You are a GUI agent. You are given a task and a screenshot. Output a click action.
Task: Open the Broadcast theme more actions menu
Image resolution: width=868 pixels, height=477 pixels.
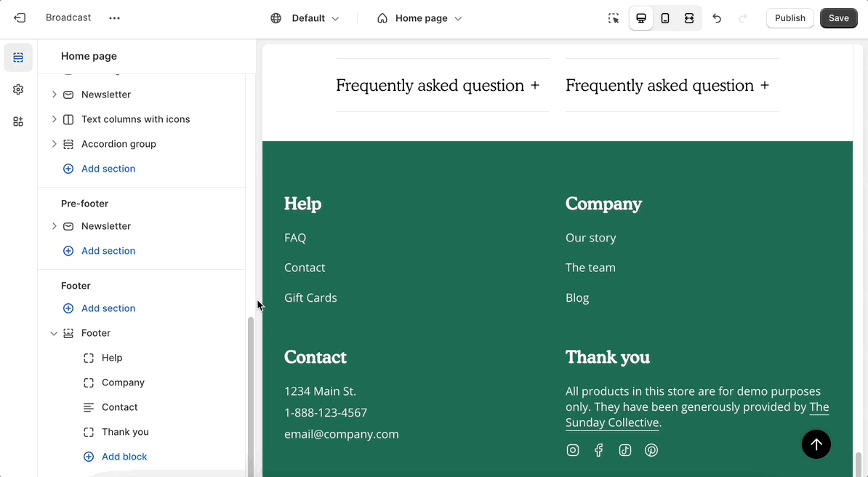(x=114, y=18)
